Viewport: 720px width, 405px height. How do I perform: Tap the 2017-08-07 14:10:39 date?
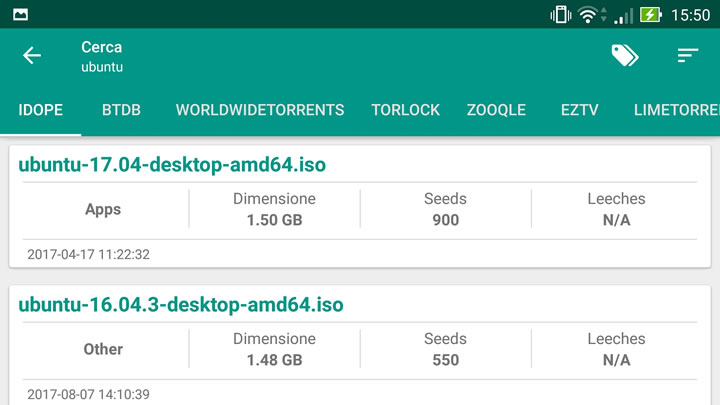click(x=89, y=394)
